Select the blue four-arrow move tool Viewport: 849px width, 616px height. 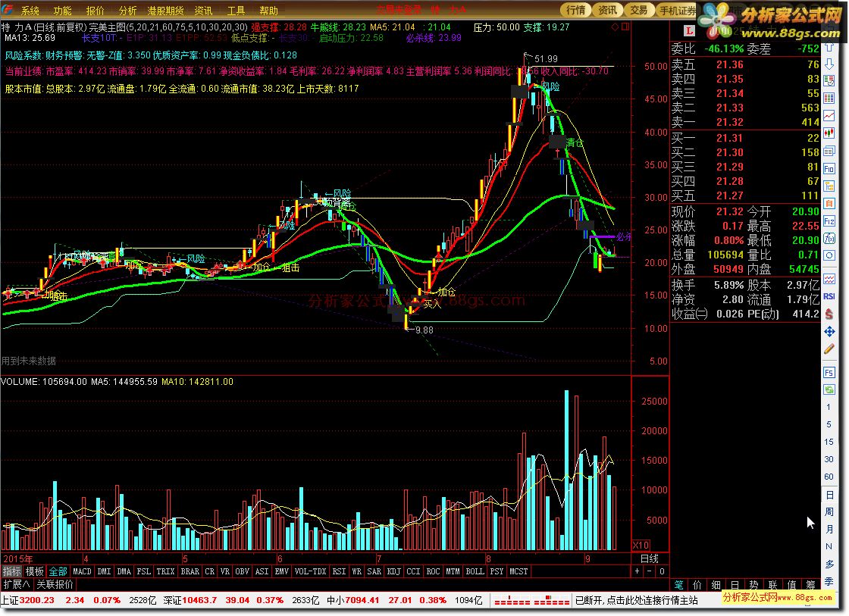tap(829, 331)
